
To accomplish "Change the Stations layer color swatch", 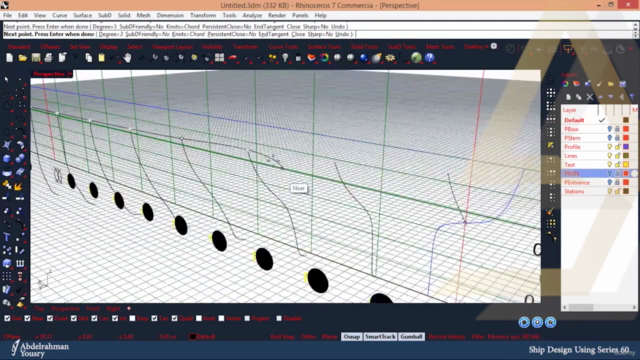I will click(626, 191).
